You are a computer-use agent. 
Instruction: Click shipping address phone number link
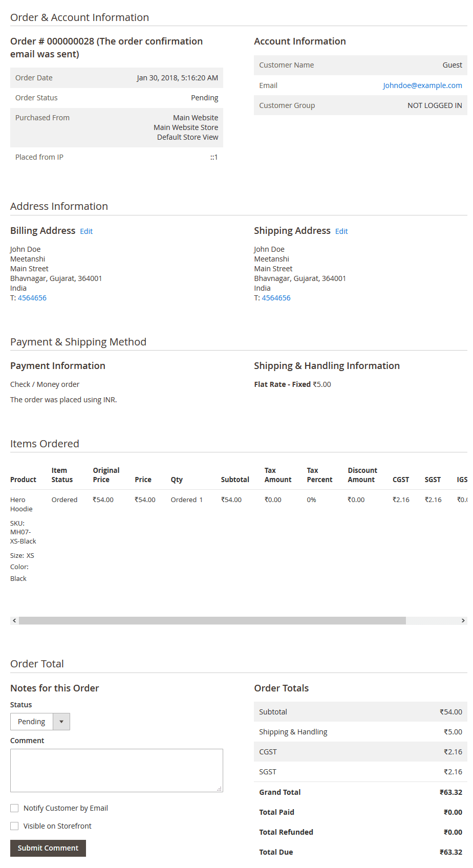click(x=276, y=298)
